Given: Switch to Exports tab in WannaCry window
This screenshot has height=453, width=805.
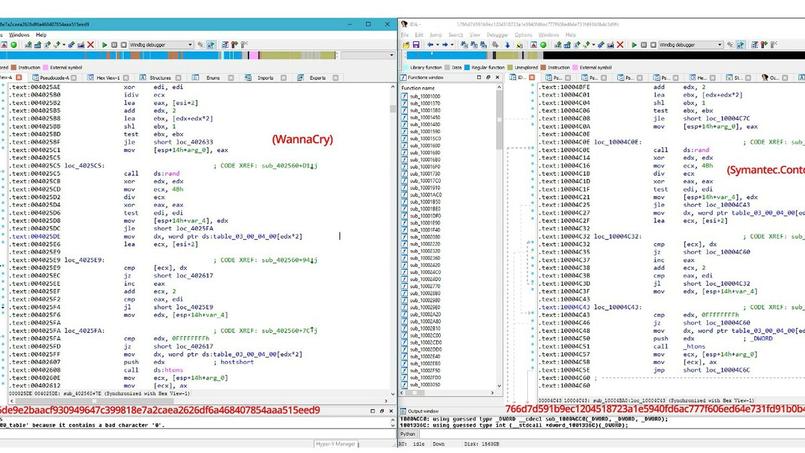Looking at the screenshot, I should click(x=317, y=78).
